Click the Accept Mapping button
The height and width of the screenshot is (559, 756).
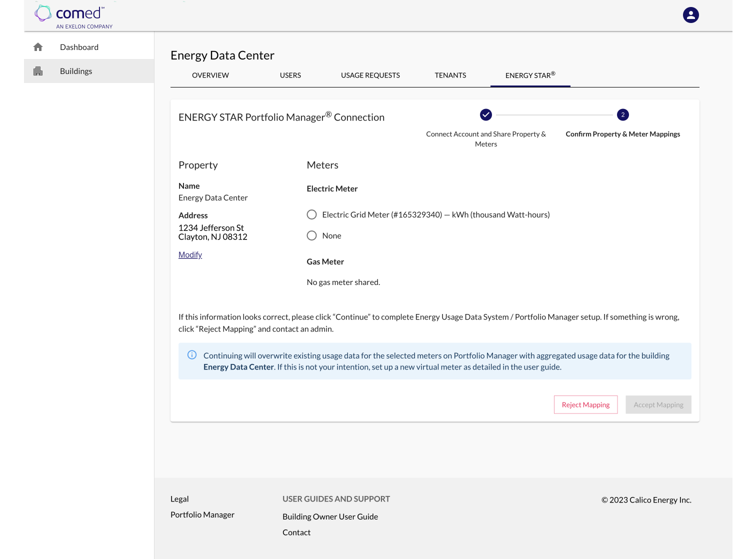tap(658, 405)
